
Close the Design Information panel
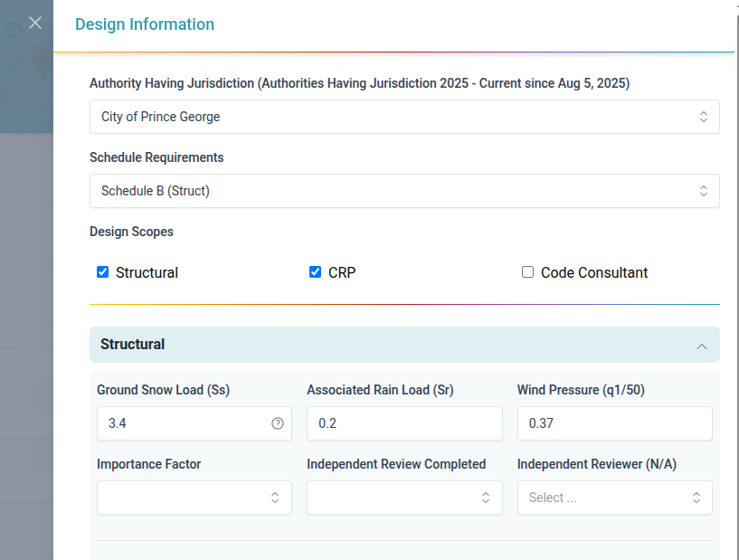click(x=35, y=24)
